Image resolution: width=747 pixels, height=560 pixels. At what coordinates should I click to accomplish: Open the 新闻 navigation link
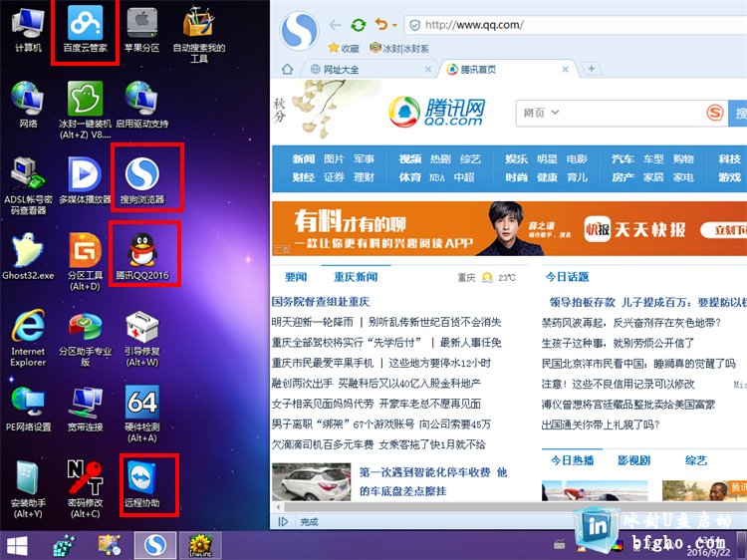coord(304,158)
